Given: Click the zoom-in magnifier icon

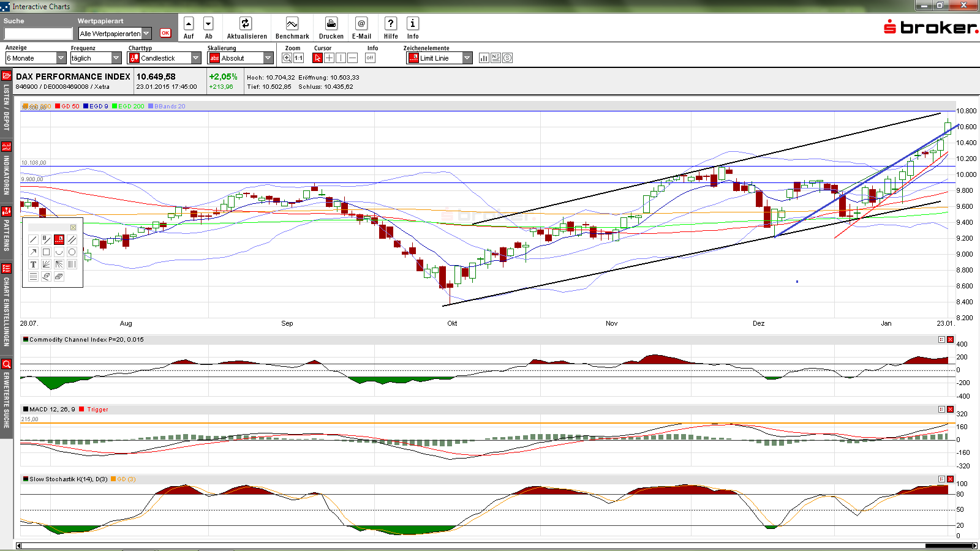Looking at the screenshot, I should pyautogui.click(x=287, y=58).
